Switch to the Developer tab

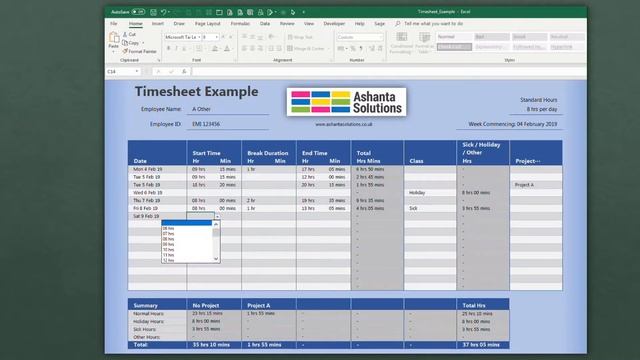(x=334, y=24)
